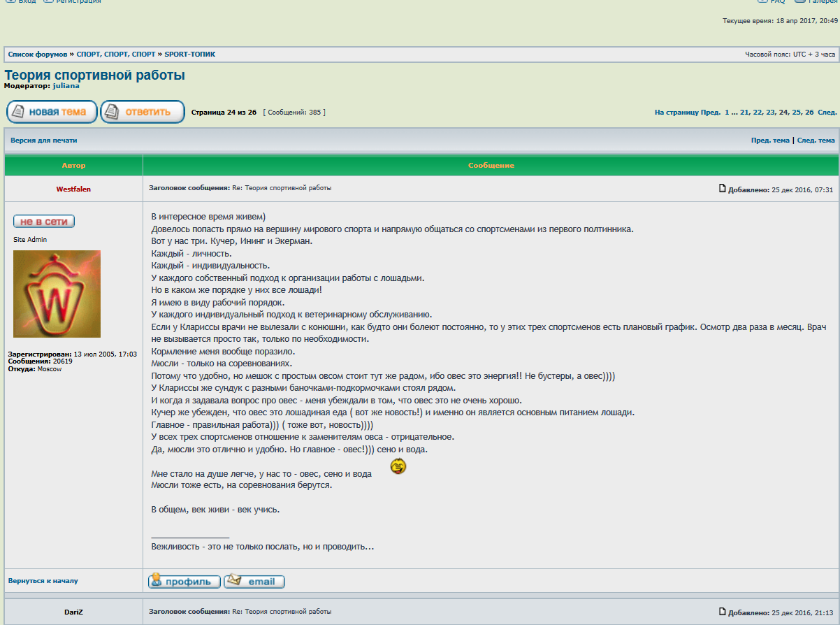Screen dimensions: 840x625
Task: Click the post icon beside the 21:13 timestamp
Action: (723, 612)
